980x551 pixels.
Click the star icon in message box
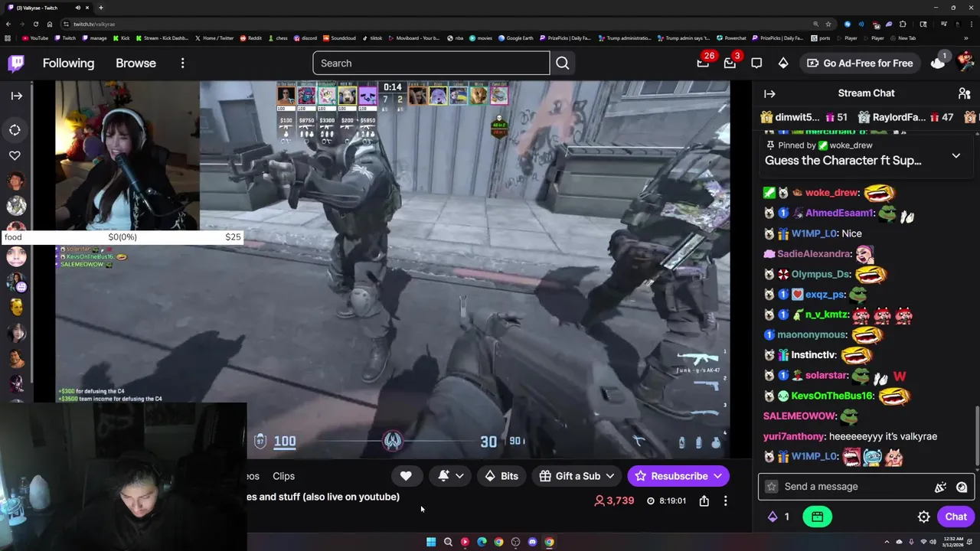(x=772, y=487)
